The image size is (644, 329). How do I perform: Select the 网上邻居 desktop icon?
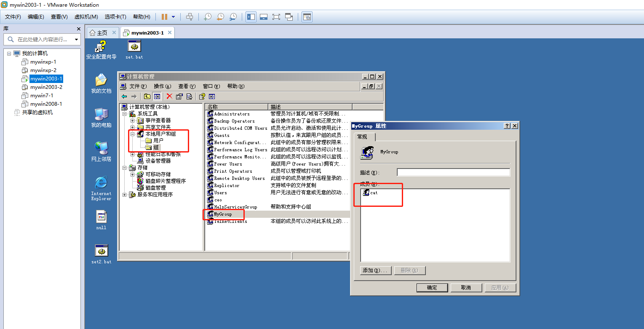click(101, 152)
